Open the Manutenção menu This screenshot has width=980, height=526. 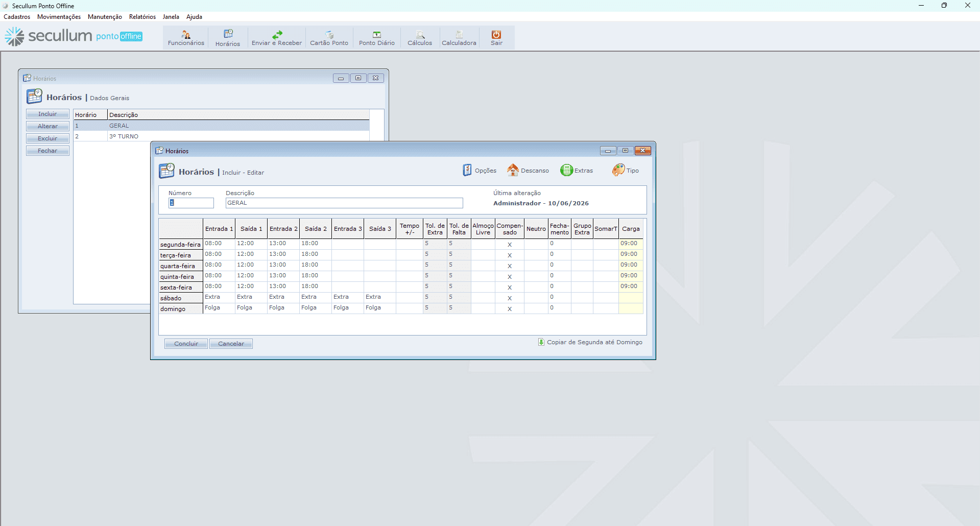tap(105, 17)
